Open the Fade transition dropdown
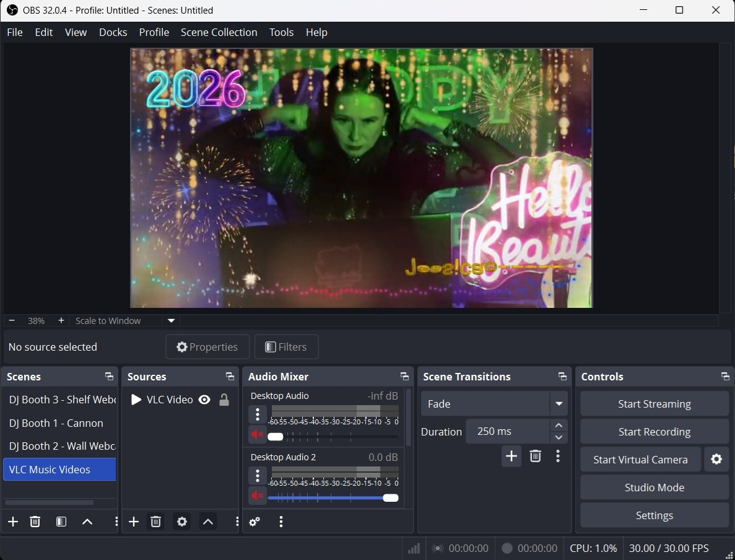735x560 pixels. pos(558,403)
